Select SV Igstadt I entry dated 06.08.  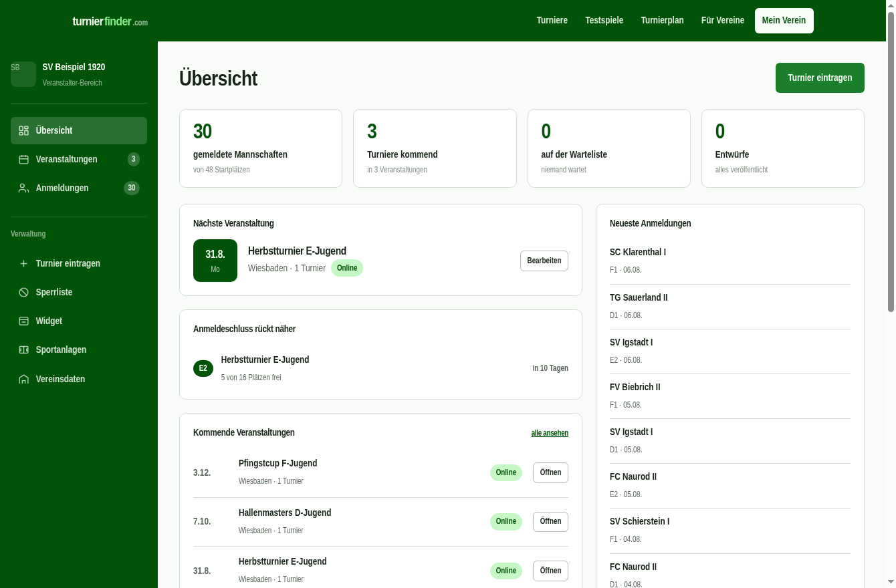tap(730, 351)
